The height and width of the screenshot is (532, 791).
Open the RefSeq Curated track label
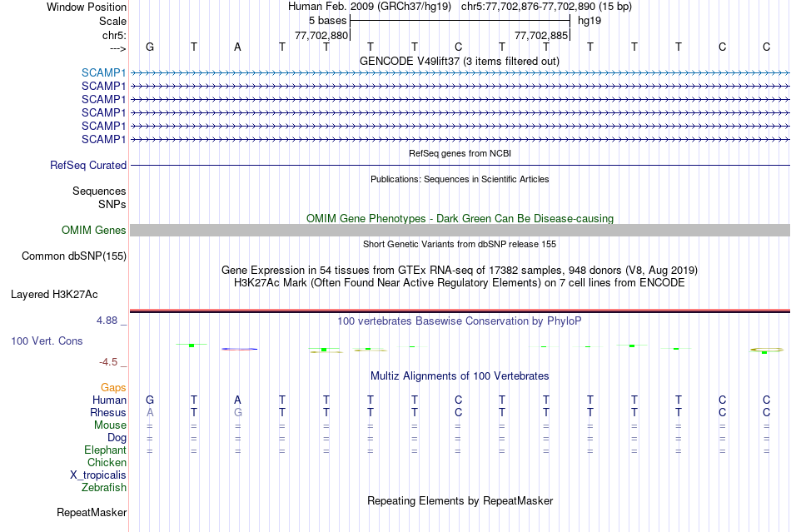tap(88, 165)
